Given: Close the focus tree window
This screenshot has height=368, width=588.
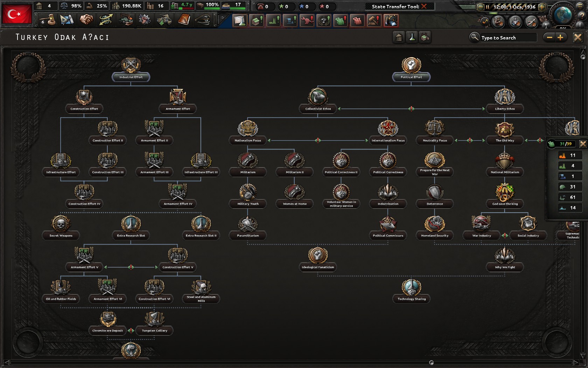Looking at the screenshot, I should 577,38.
